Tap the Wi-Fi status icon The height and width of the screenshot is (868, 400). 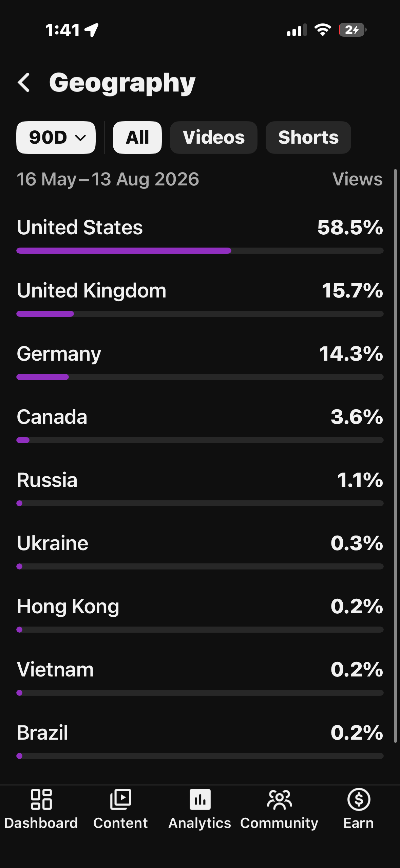pos(323,30)
